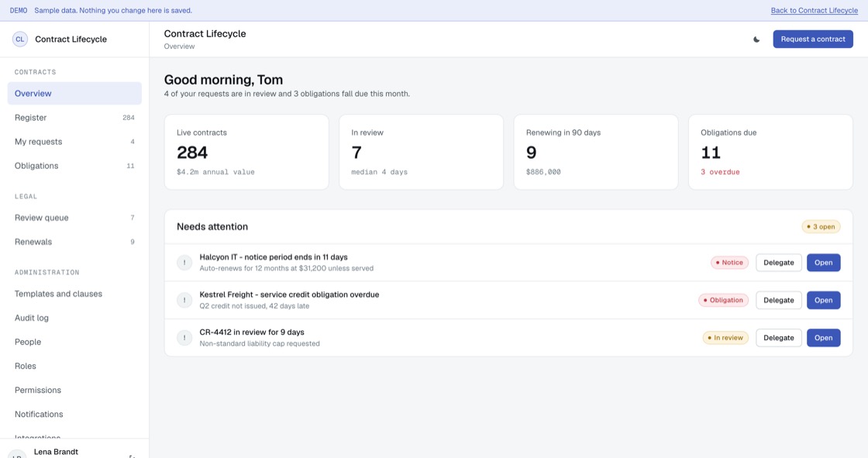Open the Kestrel Freight obligation item
The height and width of the screenshot is (458, 868).
(x=823, y=300)
